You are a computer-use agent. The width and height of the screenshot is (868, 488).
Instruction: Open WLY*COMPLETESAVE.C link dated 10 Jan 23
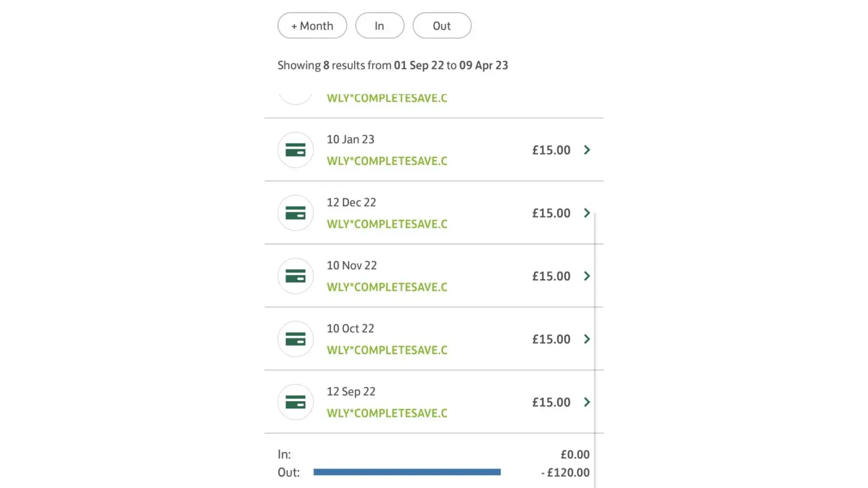387,161
